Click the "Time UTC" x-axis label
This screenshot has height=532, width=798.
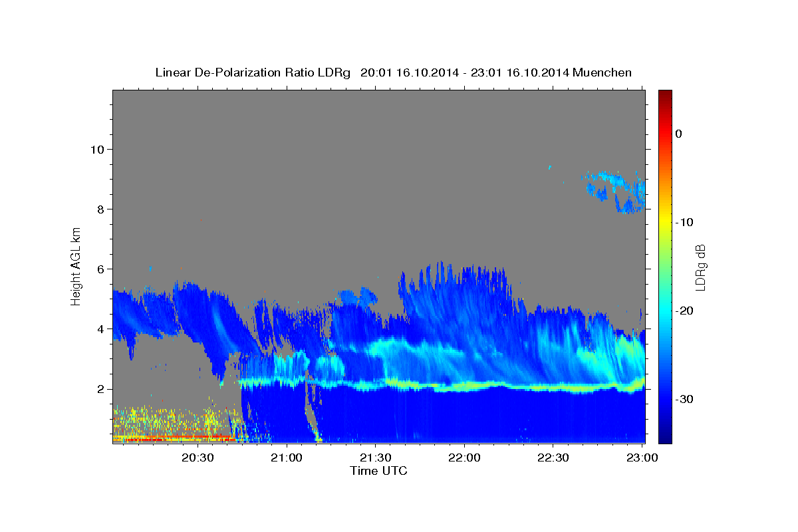pos(378,471)
